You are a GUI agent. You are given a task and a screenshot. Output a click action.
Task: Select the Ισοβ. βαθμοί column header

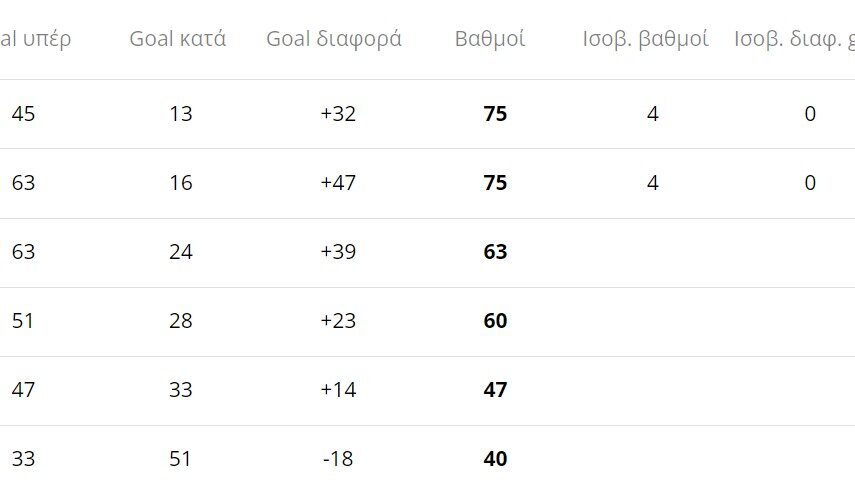(646, 40)
